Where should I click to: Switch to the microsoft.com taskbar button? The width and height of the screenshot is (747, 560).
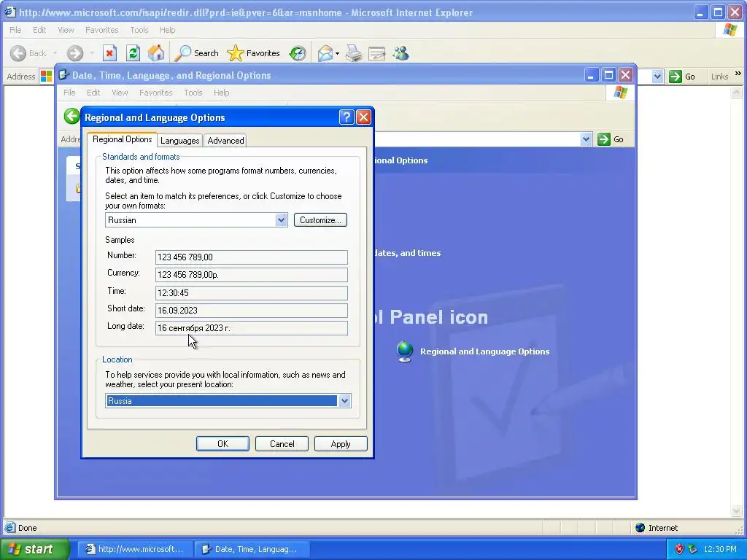[x=135, y=549]
